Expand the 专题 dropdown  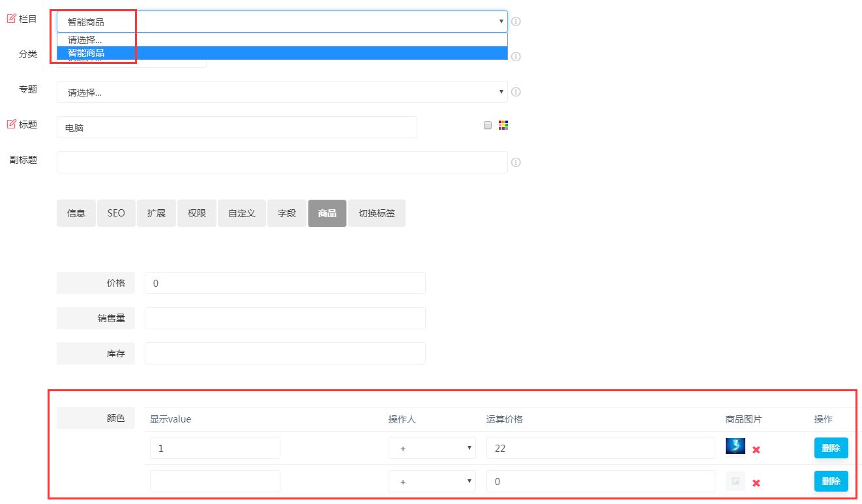pos(282,92)
